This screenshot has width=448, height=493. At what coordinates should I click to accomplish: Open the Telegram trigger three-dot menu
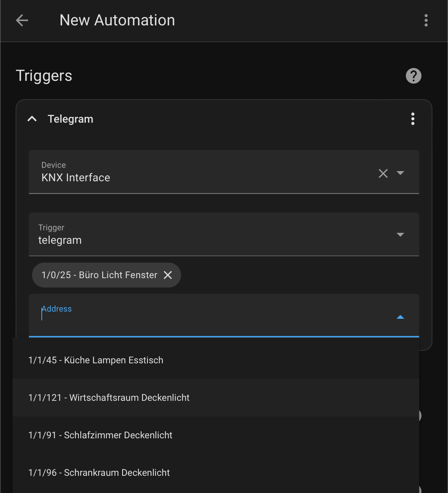coord(413,119)
